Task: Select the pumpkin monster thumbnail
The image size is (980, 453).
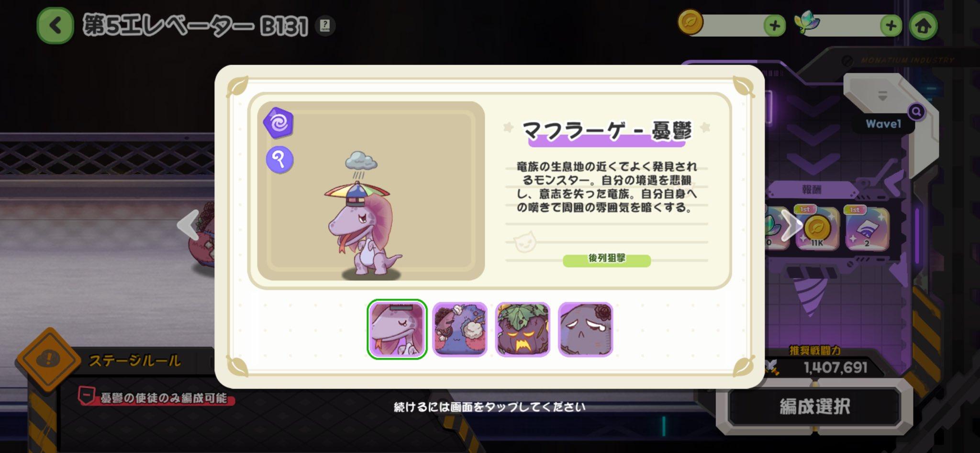Action: point(523,329)
